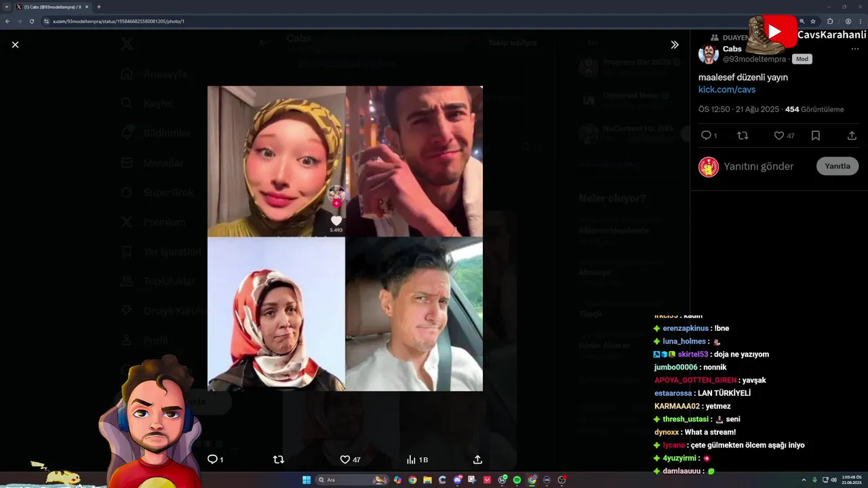The height and width of the screenshot is (488, 868).
Task: Click chat username KARMAAA02
Action: click(x=677, y=406)
